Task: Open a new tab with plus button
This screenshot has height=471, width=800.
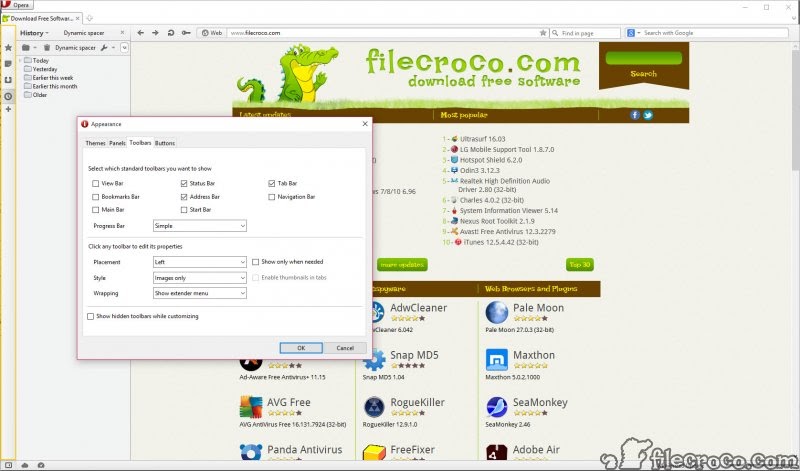Action: coord(89,18)
